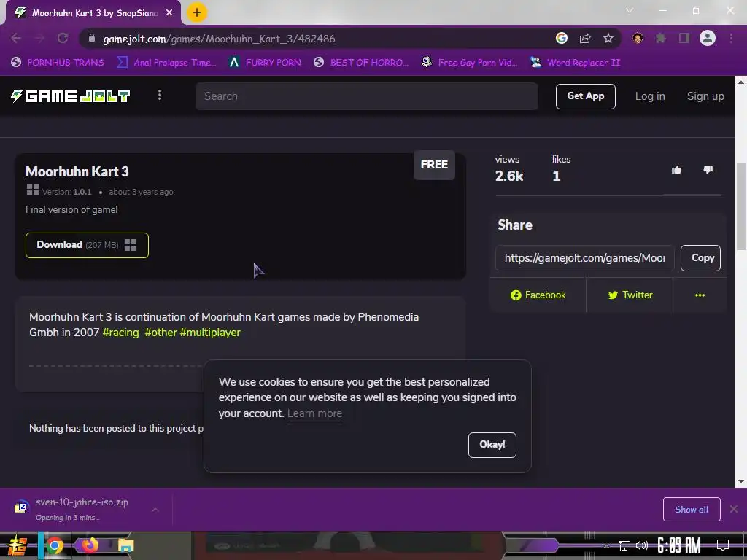Click the scrollbar down arrow
Viewport: 747px width, 560px height.
coord(741,481)
